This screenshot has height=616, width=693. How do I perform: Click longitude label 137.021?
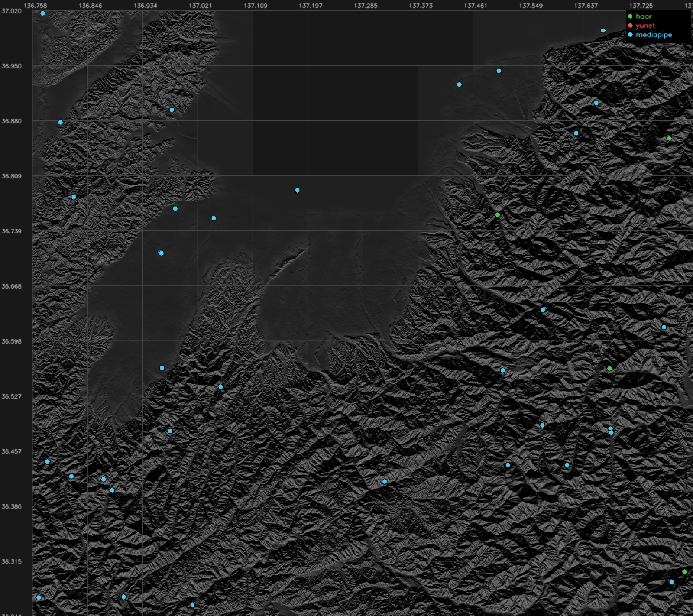pyautogui.click(x=201, y=6)
